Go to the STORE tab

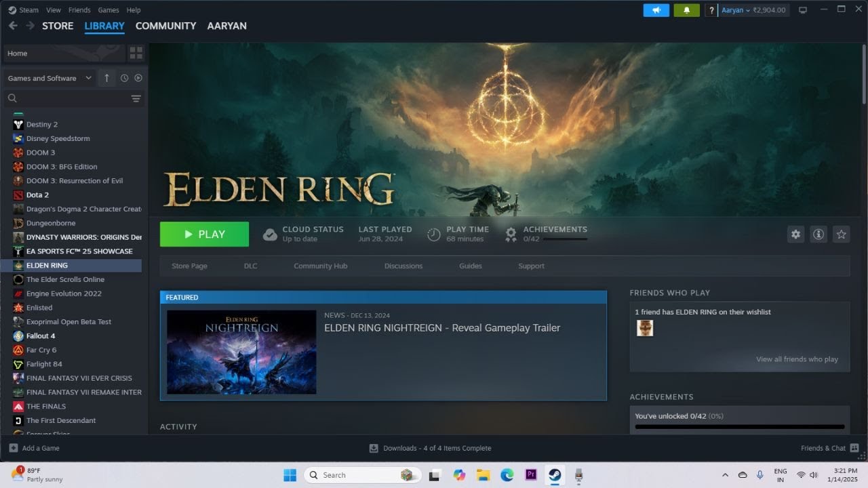tap(58, 26)
